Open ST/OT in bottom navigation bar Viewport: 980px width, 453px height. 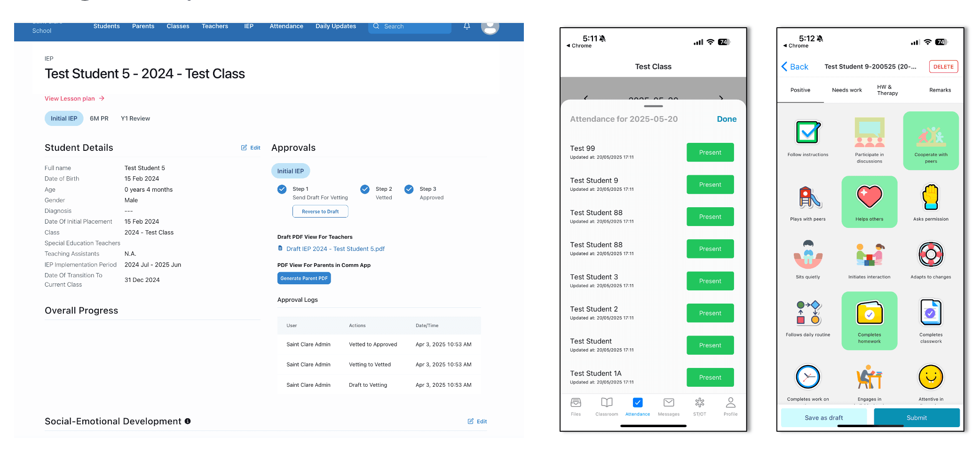point(700,407)
